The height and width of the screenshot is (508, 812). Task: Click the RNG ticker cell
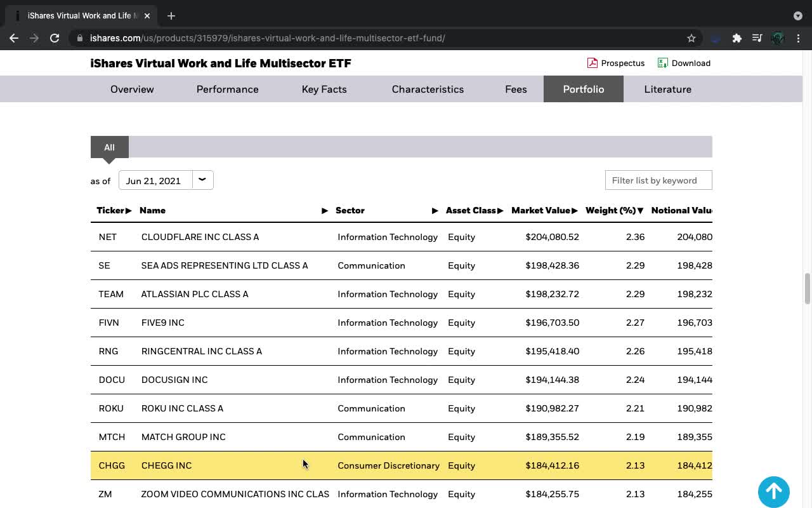click(x=108, y=351)
